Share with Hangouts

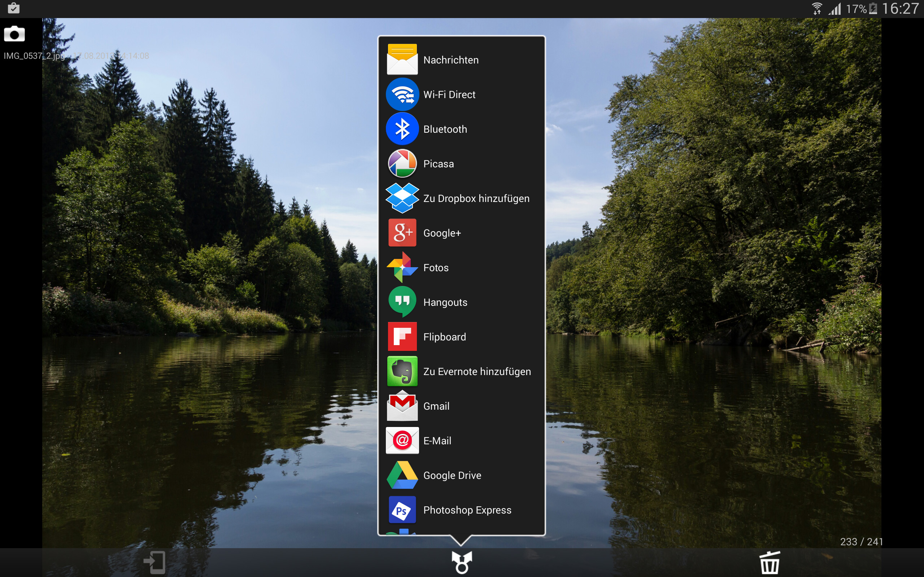pyautogui.click(x=445, y=302)
